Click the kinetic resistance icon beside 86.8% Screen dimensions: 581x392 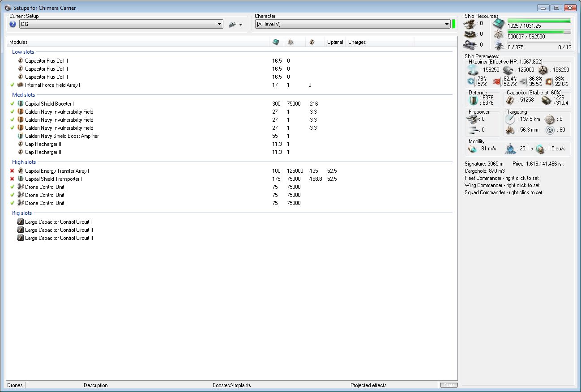pos(523,81)
